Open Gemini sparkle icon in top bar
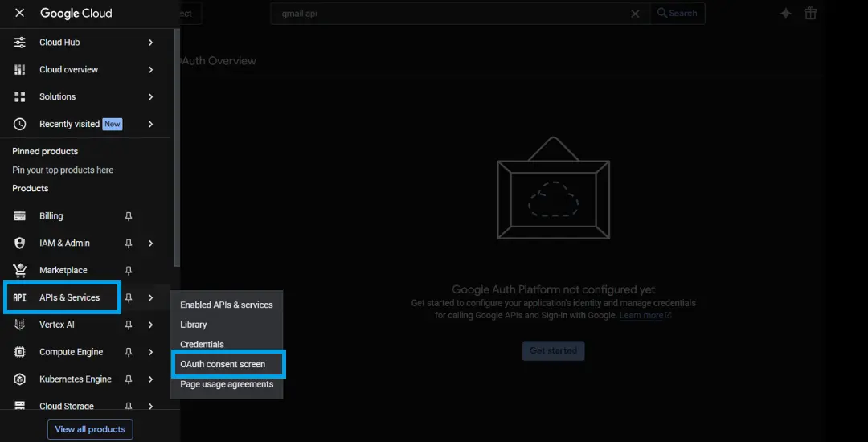Image resolution: width=868 pixels, height=442 pixels. (785, 14)
